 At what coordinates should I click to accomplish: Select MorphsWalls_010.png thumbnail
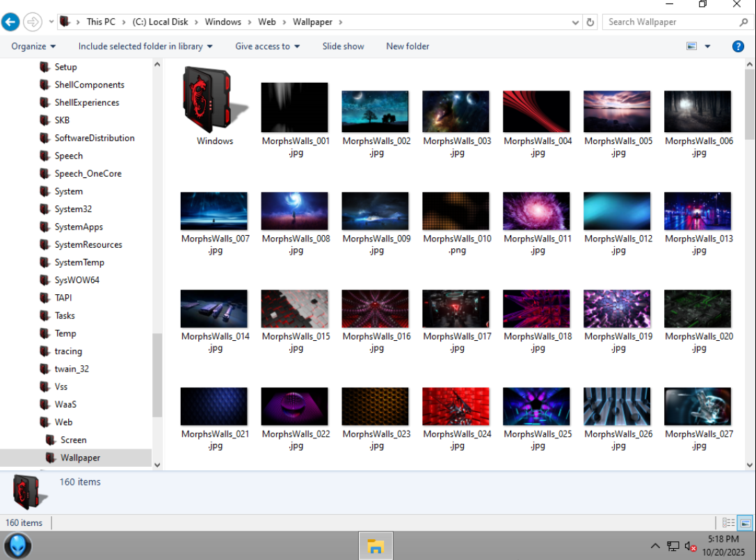tap(456, 211)
